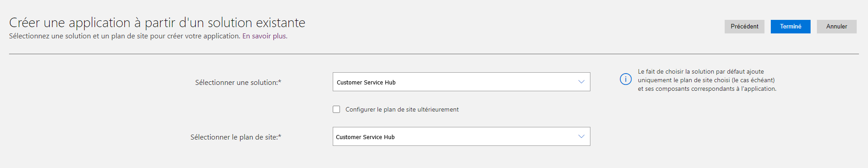Image resolution: width=868 pixels, height=168 pixels.
Task: Expand the site map dropdown chevron arrow
Action: [581, 136]
